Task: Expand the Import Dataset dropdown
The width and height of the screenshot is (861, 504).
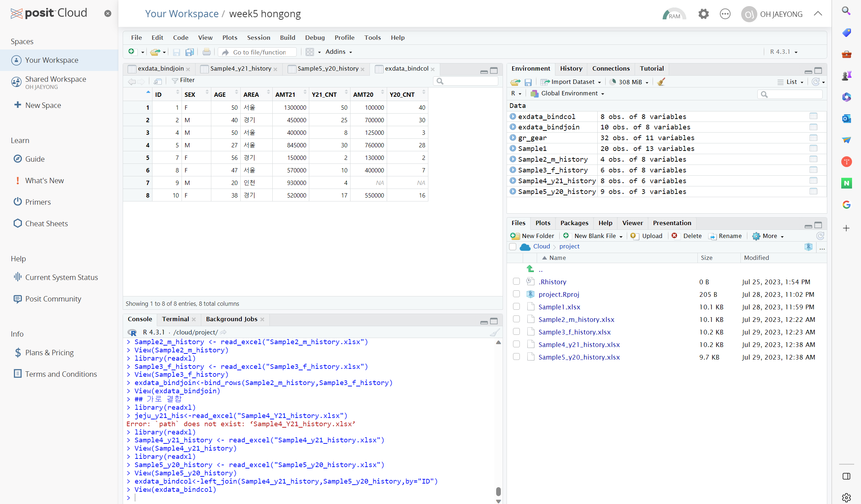Action: point(571,82)
